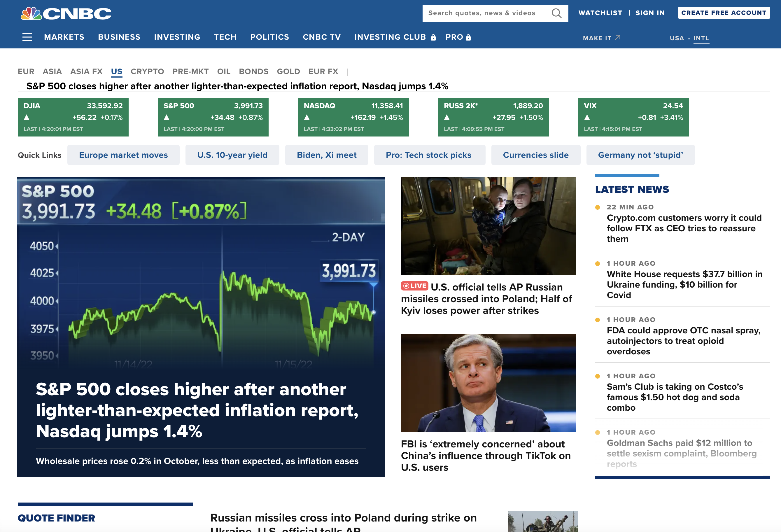Open Sam's Club hot dog combo story
The width and height of the screenshot is (781, 532).
pyautogui.click(x=675, y=397)
